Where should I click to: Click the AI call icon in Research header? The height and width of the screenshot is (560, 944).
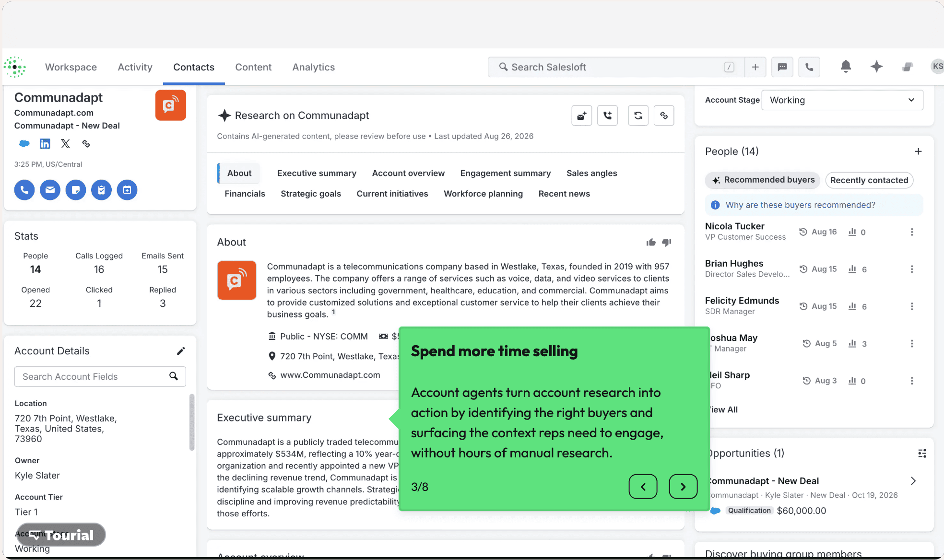click(608, 116)
